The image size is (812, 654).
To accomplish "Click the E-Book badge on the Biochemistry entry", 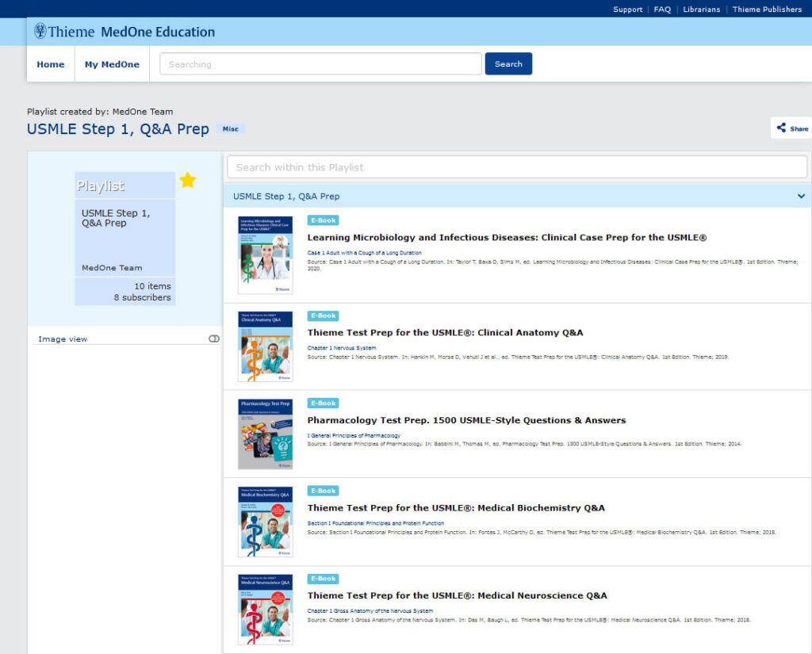I will [323, 490].
